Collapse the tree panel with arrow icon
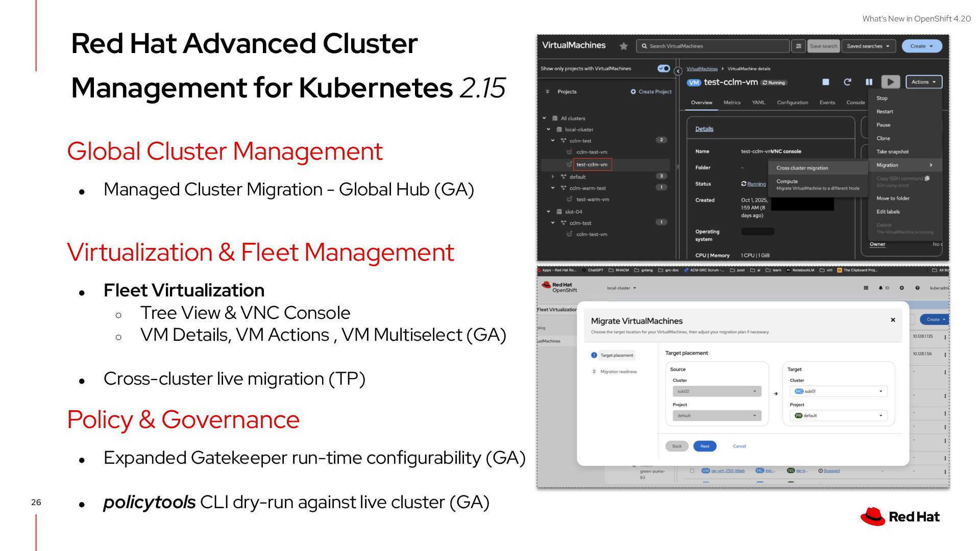This screenshot has width=980, height=551. 678,71
